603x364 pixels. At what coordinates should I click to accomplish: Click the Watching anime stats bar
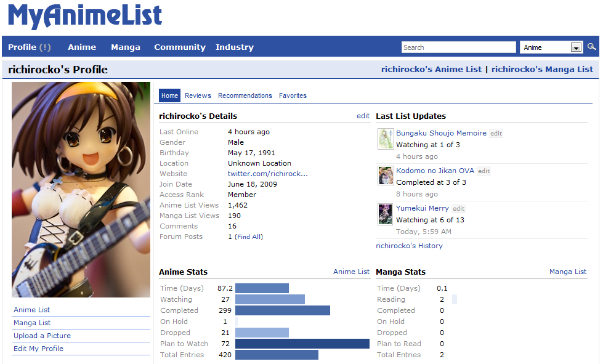tap(270, 299)
